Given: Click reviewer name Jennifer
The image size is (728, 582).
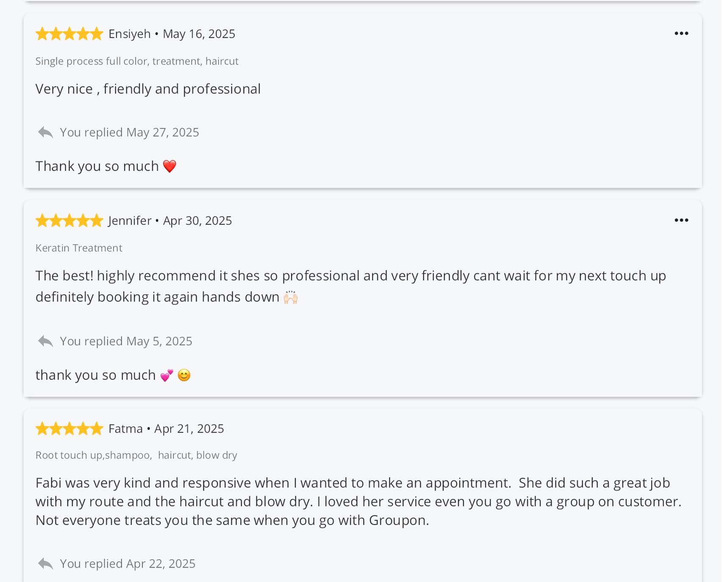Looking at the screenshot, I should click(x=130, y=221).
